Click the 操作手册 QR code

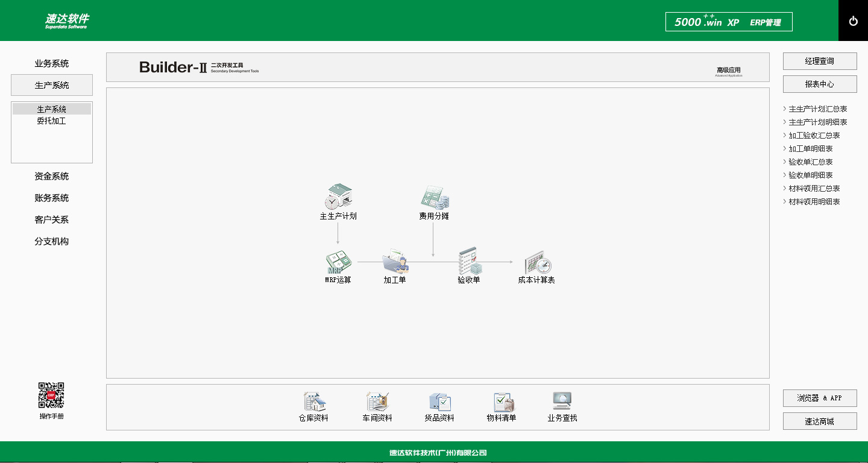click(x=52, y=395)
